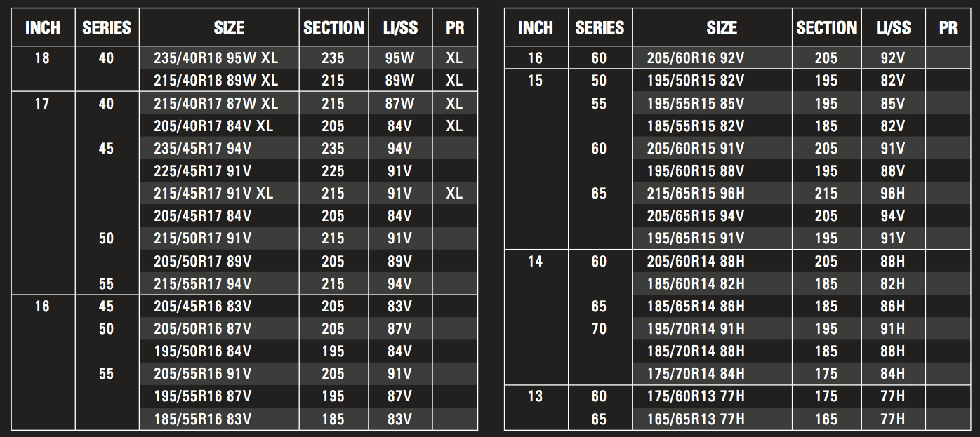Click the PR header in left table
Screen dimensions: 980x437
(x=456, y=27)
